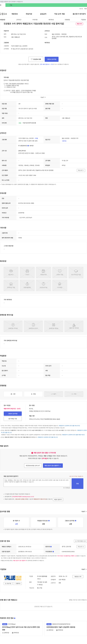Image resolution: width=87 pixels, height=644 pixels.
Task: Open 지도 보기 in 인증기관 정보
Action: click(x=81, y=547)
